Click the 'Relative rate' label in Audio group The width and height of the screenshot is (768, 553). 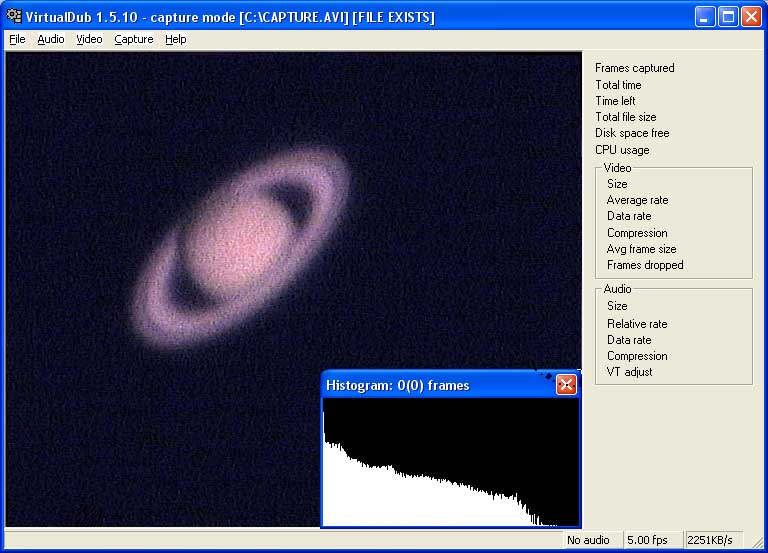[637, 324]
